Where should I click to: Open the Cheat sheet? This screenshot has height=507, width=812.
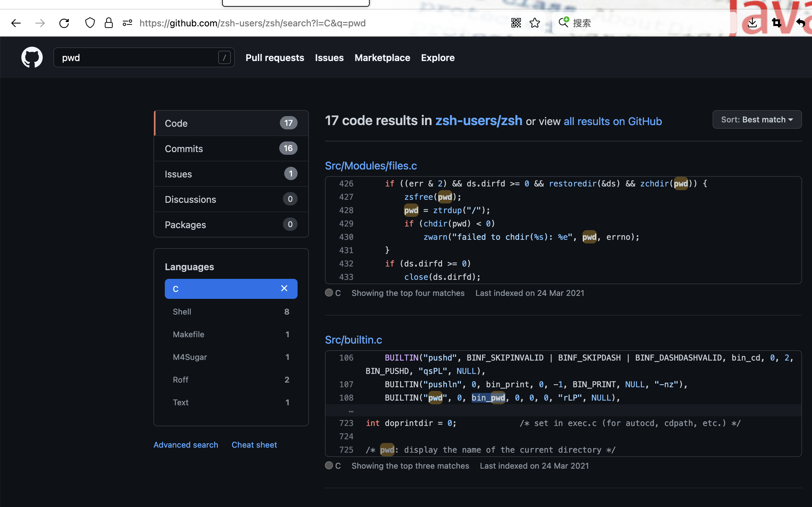pos(254,445)
